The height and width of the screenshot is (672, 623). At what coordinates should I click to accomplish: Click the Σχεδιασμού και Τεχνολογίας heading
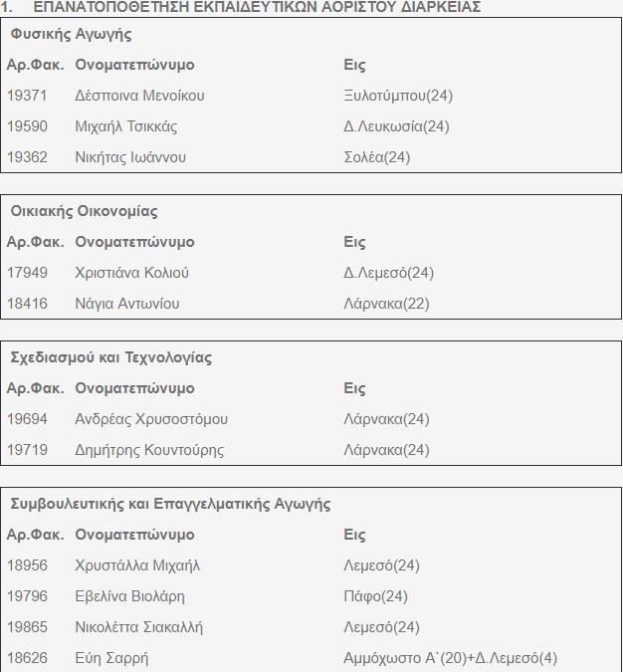point(110,357)
